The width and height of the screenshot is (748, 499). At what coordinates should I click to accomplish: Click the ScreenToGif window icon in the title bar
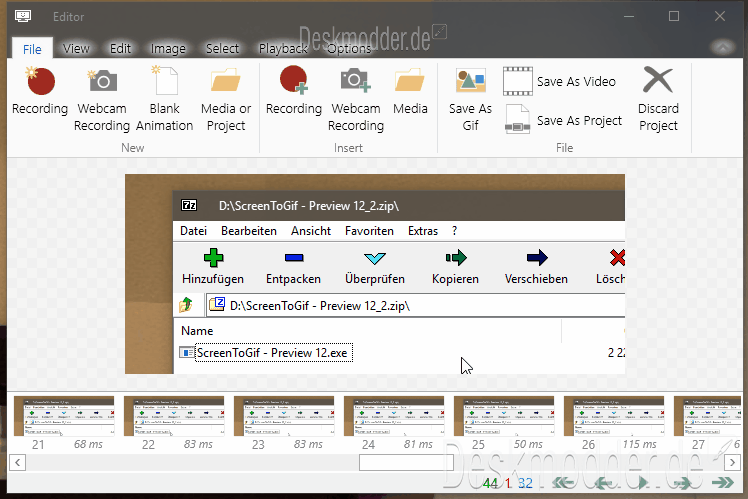pyautogui.click(x=23, y=16)
